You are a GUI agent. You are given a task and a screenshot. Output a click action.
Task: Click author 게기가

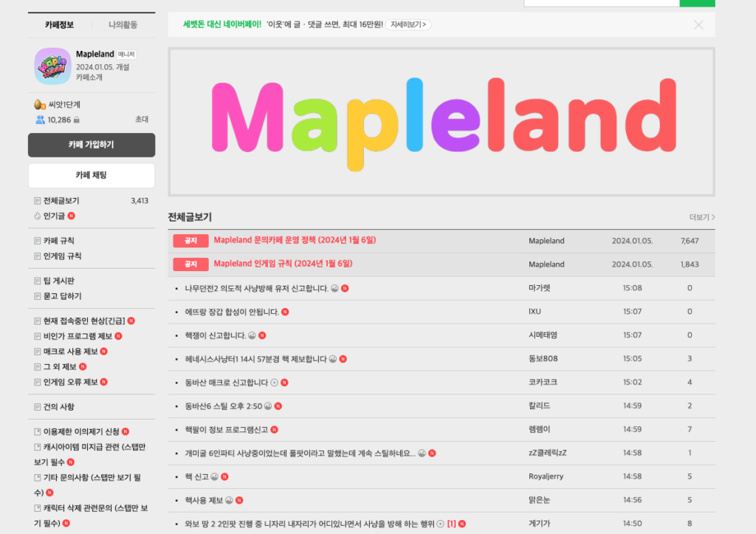click(x=540, y=524)
